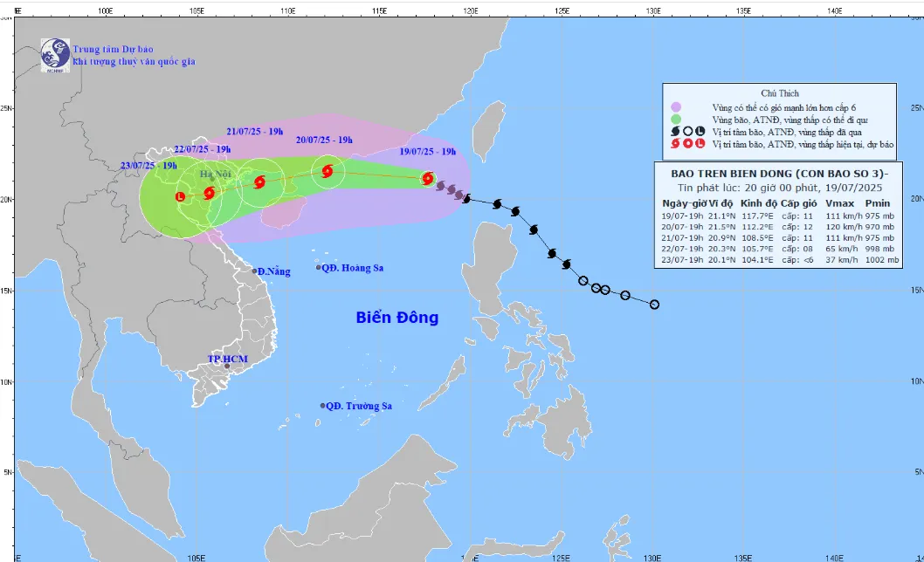Click the '20/07/25 - 19h' map date label
The image size is (924, 562).
click(x=324, y=140)
